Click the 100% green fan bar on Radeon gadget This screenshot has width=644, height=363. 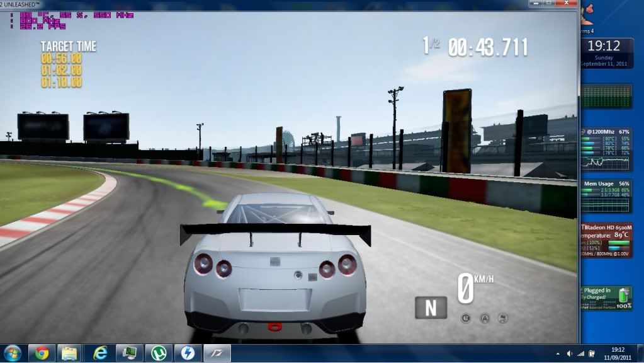point(619,243)
